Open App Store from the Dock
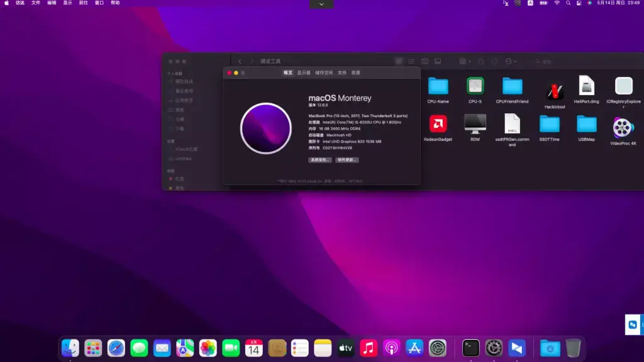 414,348
